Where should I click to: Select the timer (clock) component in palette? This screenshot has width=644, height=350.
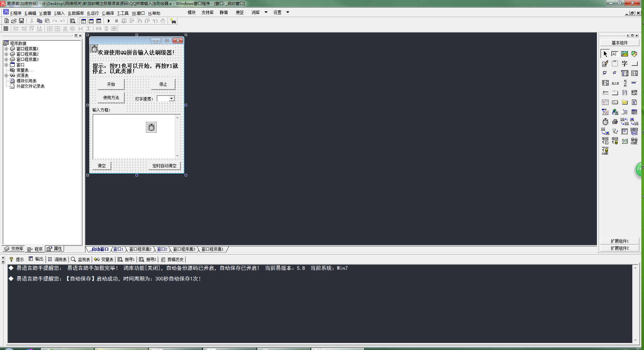point(605,122)
